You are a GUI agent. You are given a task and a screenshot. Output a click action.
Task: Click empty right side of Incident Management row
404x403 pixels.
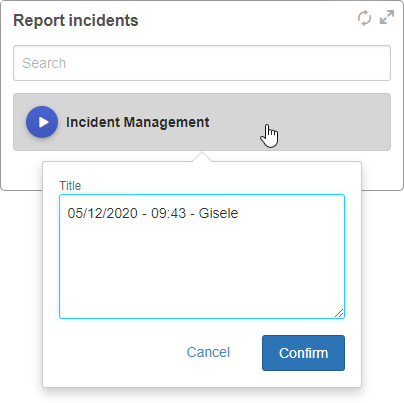coord(333,122)
